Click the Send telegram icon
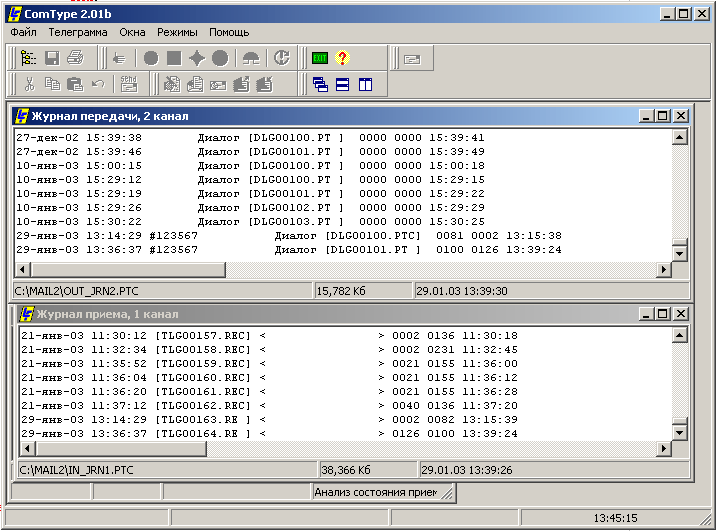 [x=129, y=84]
